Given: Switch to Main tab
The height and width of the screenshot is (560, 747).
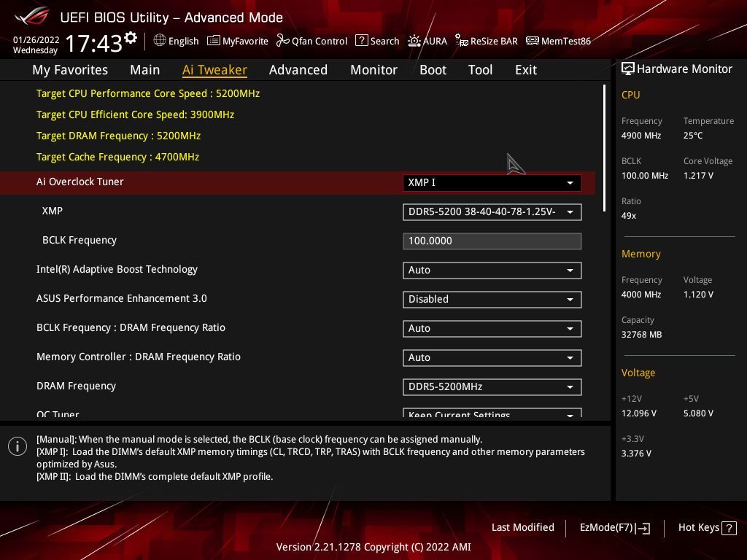Looking at the screenshot, I should pyautogui.click(x=145, y=70).
